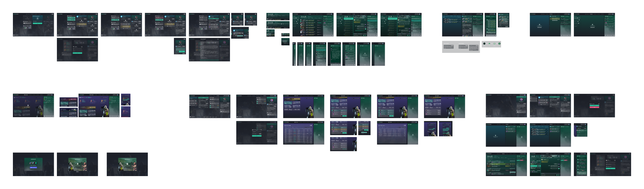Click the white logo icon in the rightmost bottom character card
Screen dimensions: 644x189
(127, 163)
